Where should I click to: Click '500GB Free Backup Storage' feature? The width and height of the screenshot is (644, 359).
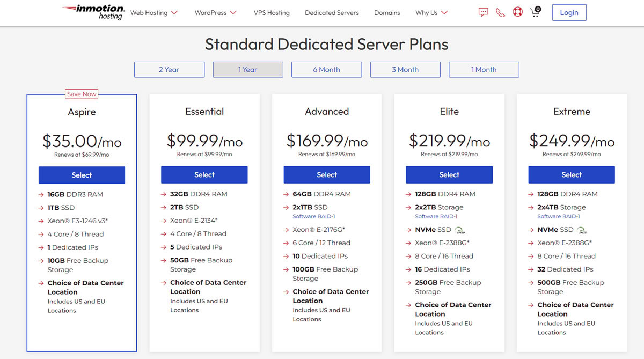pyautogui.click(x=571, y=287)
